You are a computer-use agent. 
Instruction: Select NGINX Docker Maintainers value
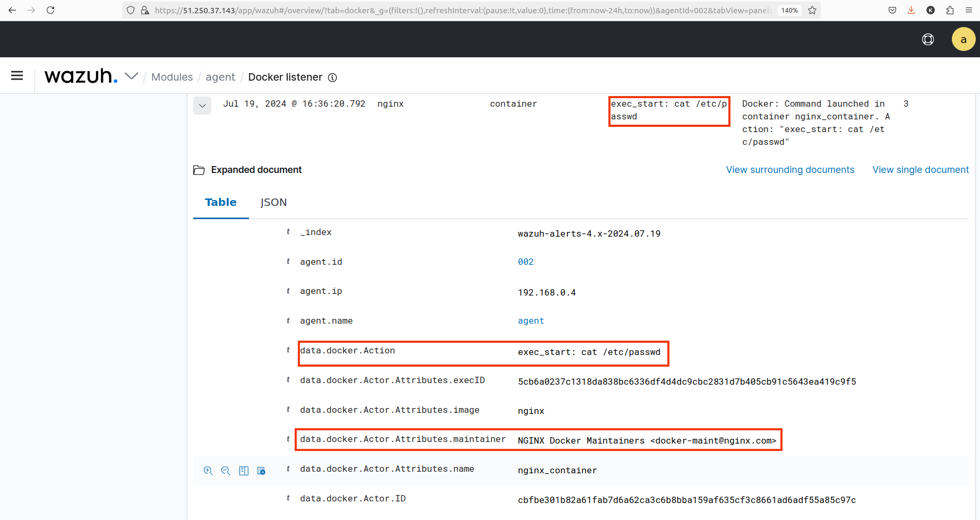click(647, 440)
